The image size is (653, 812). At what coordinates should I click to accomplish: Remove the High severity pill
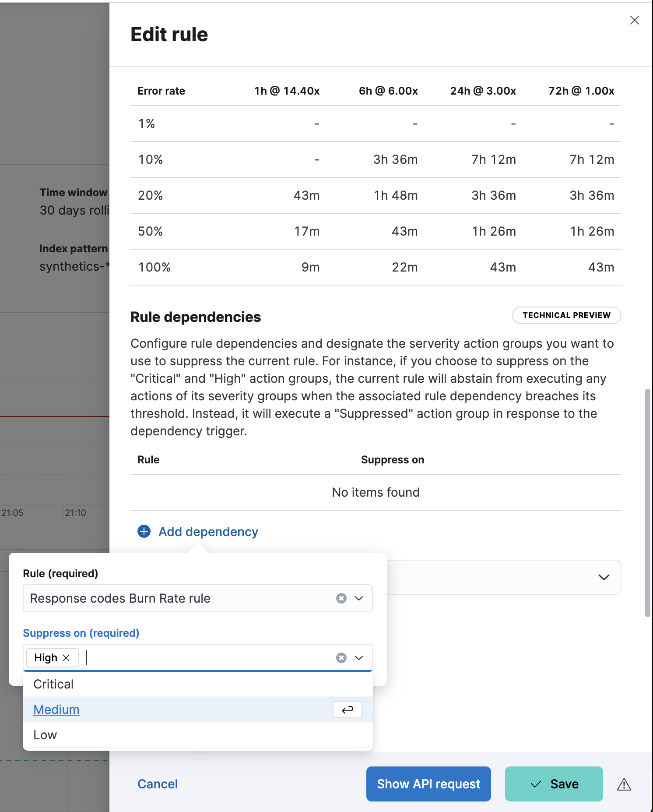67,658
